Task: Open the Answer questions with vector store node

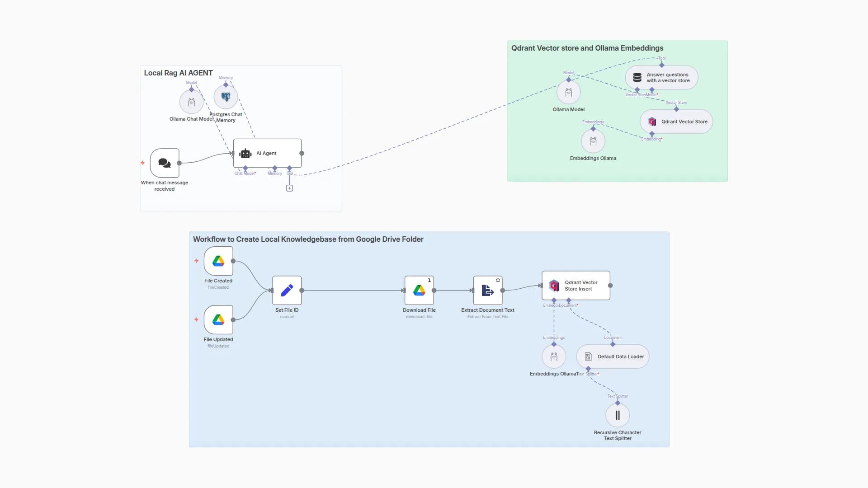Action: coord(661,78)
